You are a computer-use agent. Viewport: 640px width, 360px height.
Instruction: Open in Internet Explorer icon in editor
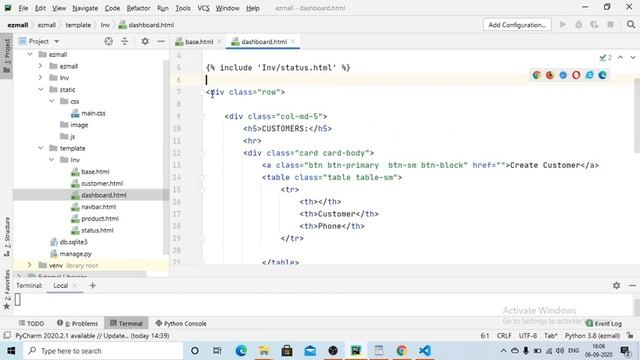pyautogui.click(x=589, y=75)
